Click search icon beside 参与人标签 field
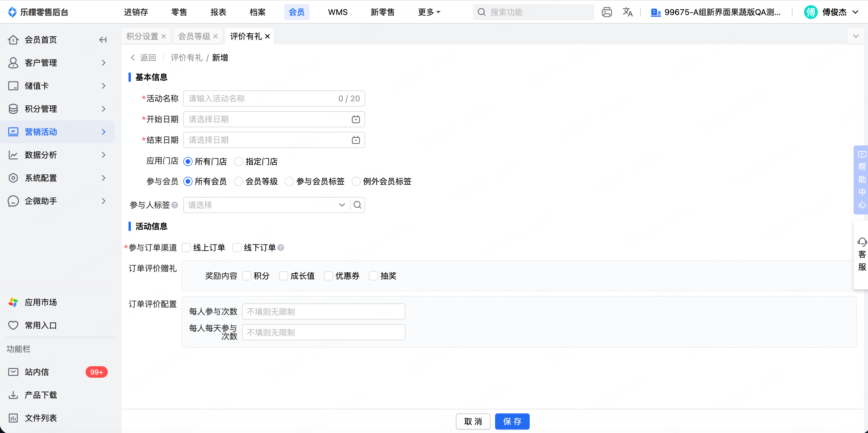Image resolution: width=868 pixels, height=433 pixels. (x=358, y=205)
